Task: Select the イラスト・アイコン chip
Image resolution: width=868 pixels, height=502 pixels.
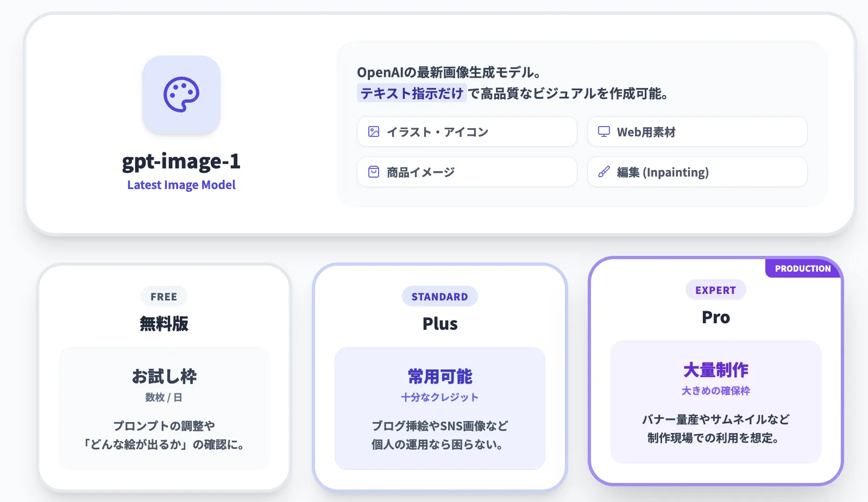Action: pyautogui.click(x=467, y=131)
